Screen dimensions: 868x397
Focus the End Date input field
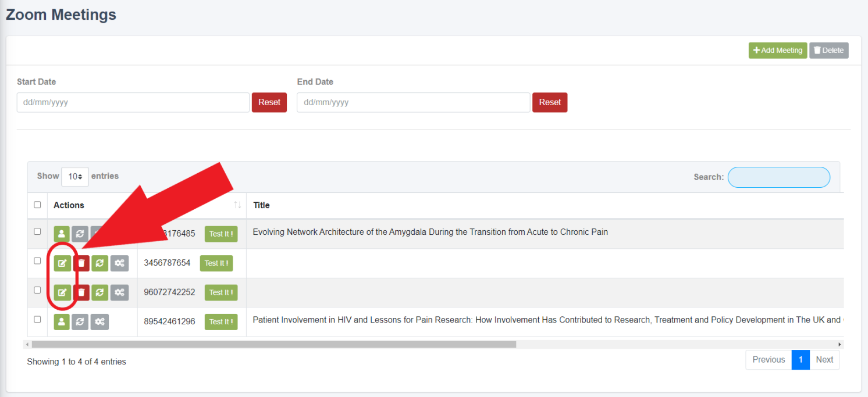click(414, 102)
